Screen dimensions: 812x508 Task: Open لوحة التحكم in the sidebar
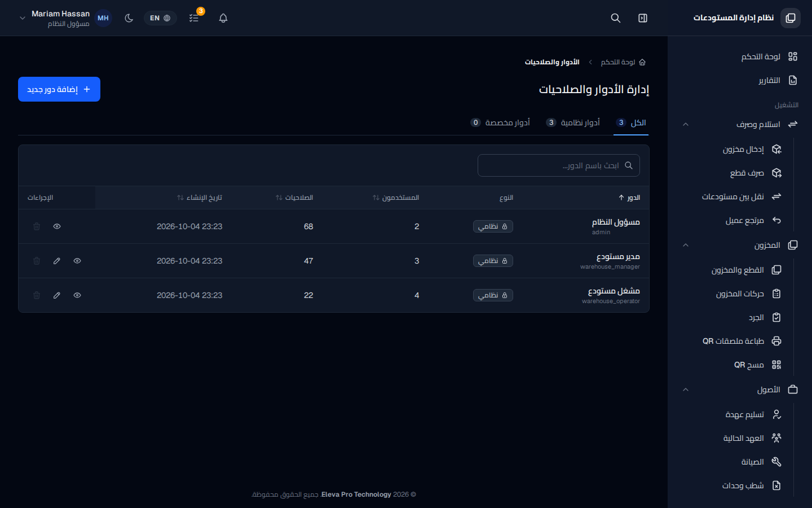pyautogui.click(x=740, y=56)
